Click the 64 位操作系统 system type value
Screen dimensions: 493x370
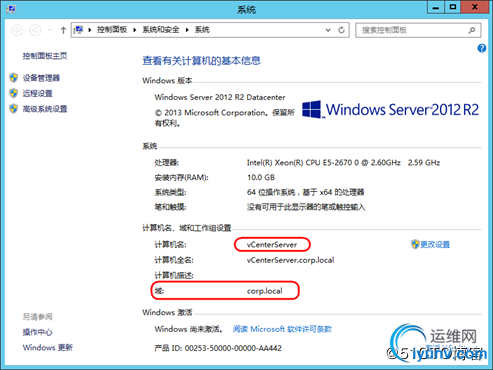pyautogui.click(x=305, y=192)
